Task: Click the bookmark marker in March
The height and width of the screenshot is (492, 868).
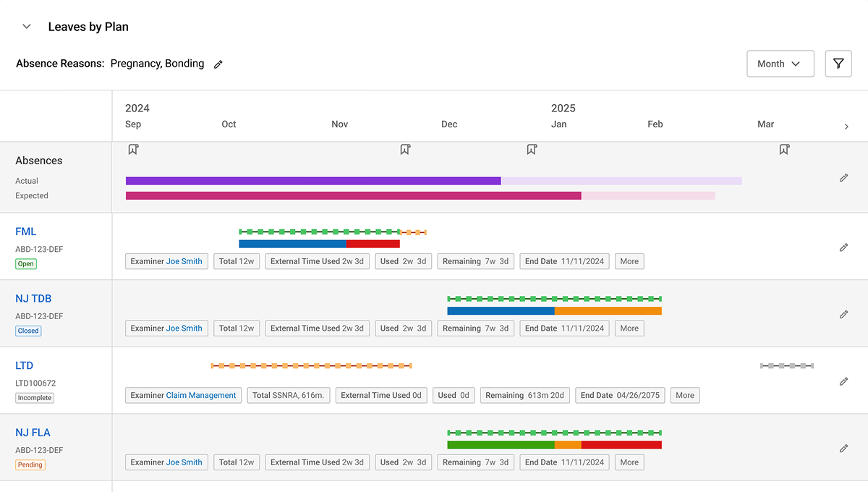Action: [784, 149]
